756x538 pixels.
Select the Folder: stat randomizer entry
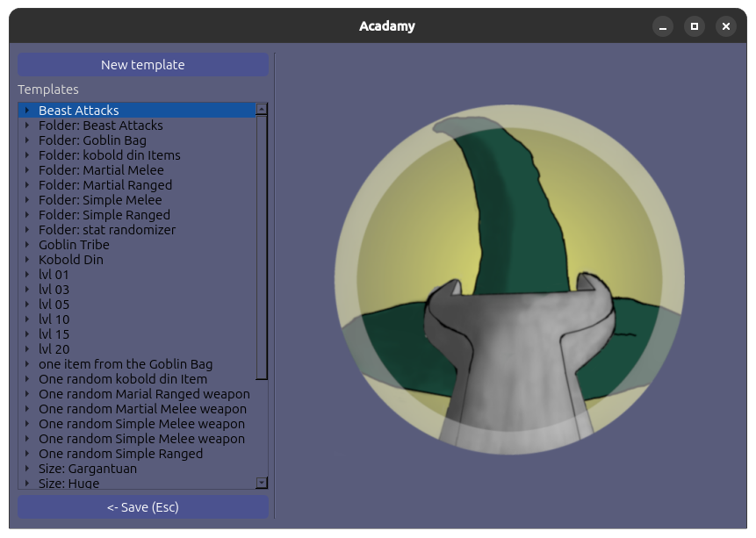106,230
